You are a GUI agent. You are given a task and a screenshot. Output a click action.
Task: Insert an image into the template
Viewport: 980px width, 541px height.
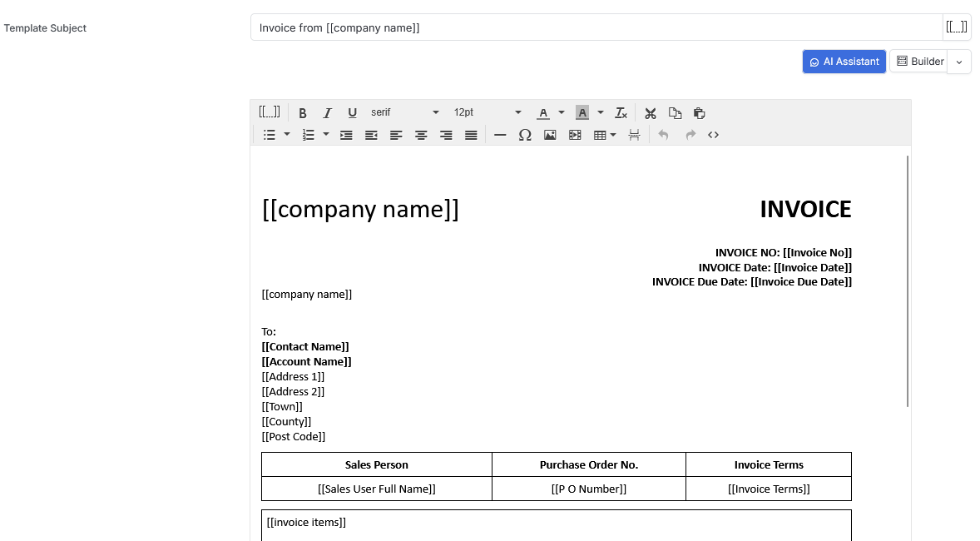point(550,135)
